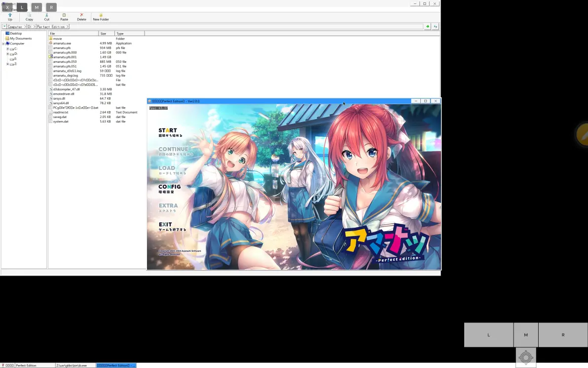
Task: Switch to the game window taskbar item
Action: [x=116, y=365]
